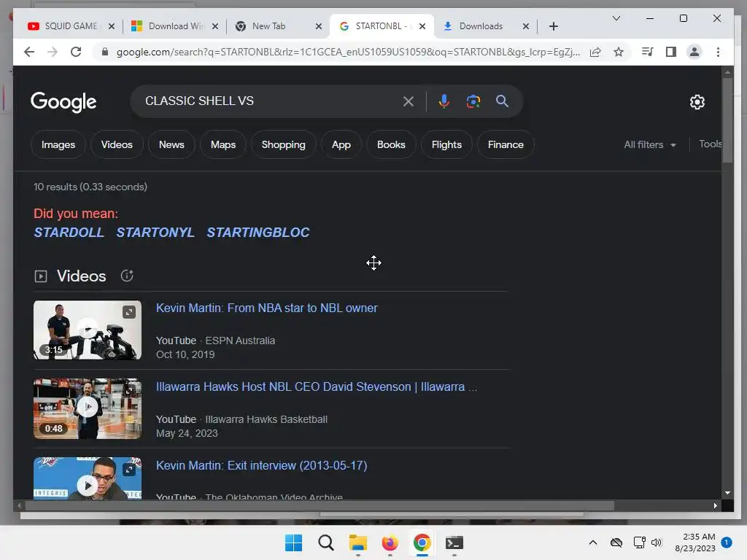Open Windows taskbar search

[x=326, y=542]
